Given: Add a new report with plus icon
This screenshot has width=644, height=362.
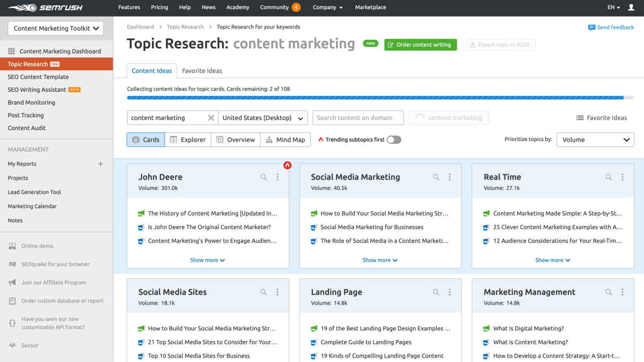Looking at the screenshot, I should (x=100, y=164).
